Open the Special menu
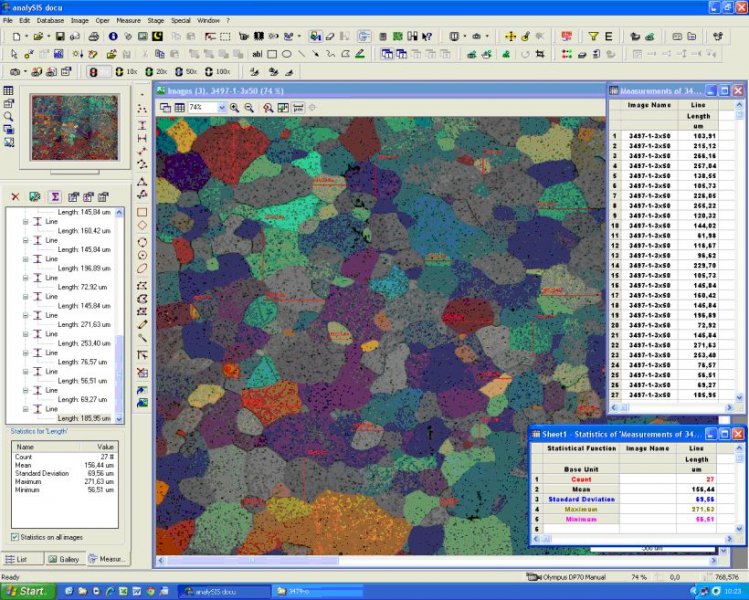This screenshot has width=749, height=600. pyautogui.click(x=181, y=21)
